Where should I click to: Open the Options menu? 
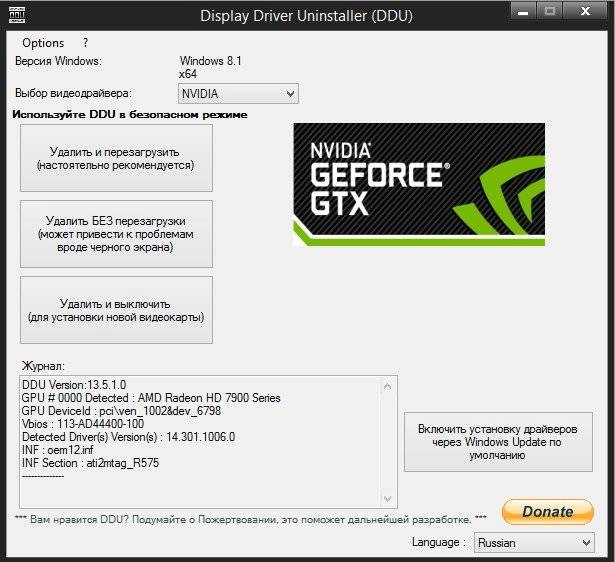pos(43,43)
